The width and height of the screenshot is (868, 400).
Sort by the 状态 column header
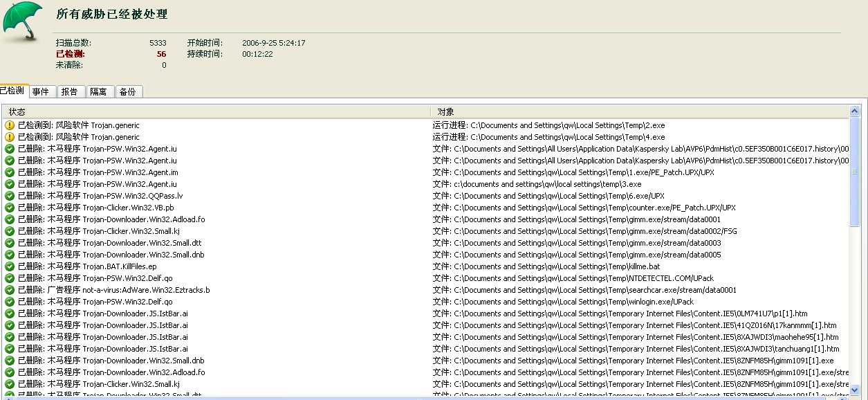tap(216, 111)
